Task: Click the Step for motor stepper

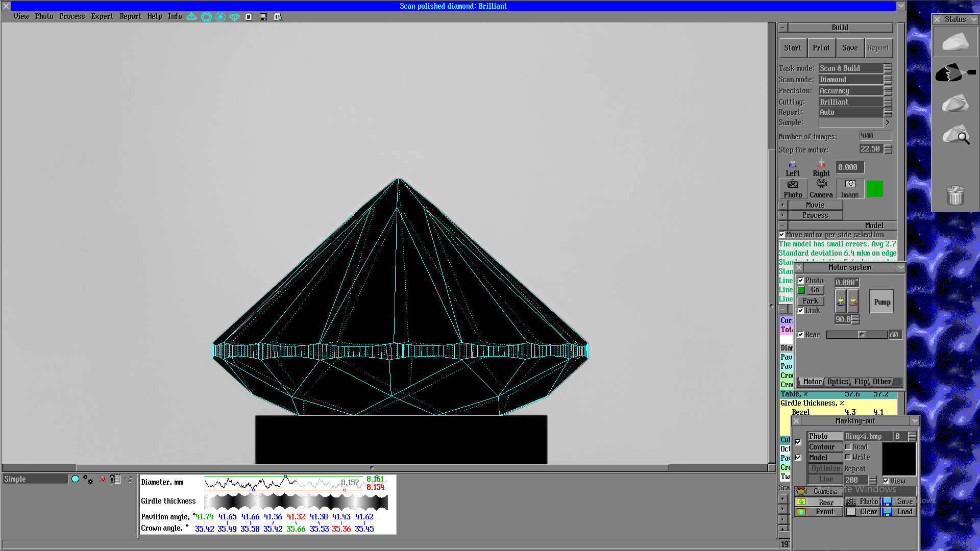Action: tap(888, 149)
